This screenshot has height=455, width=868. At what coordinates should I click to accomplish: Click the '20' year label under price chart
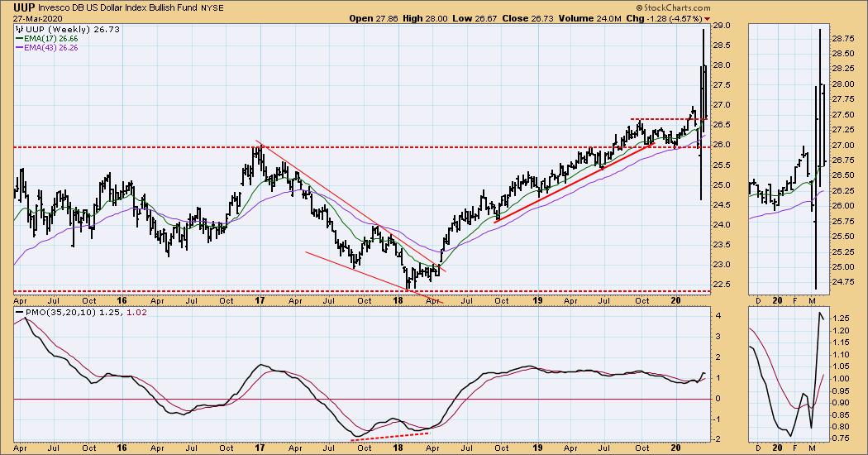(676, 301)
